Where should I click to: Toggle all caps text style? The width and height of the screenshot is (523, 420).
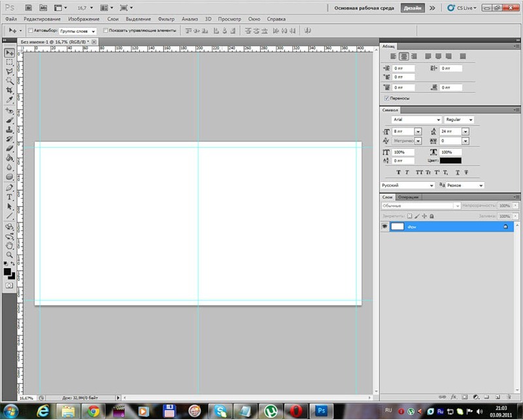419,172
